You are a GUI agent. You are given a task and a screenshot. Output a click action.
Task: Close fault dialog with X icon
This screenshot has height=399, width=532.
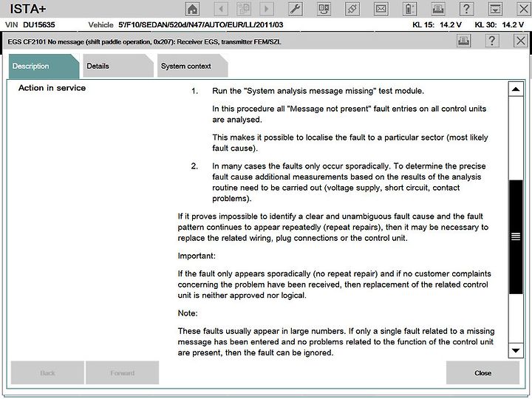click(x=520, y=41)
